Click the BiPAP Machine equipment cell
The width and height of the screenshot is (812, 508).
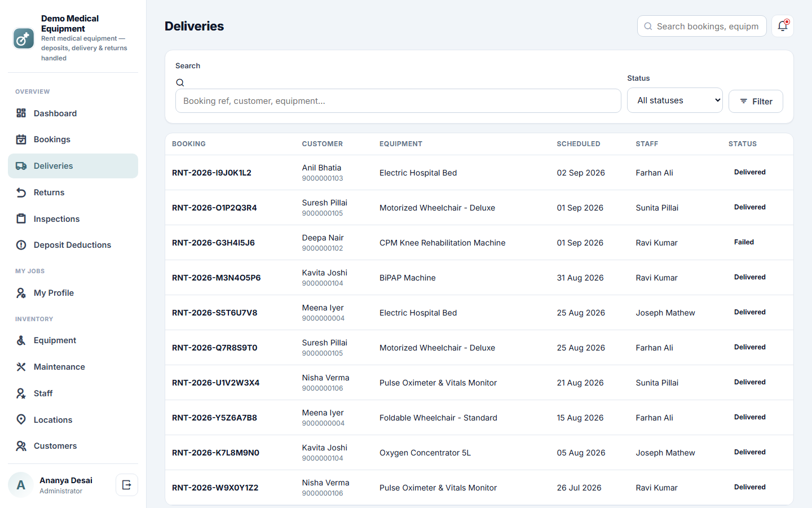(407, 278)
